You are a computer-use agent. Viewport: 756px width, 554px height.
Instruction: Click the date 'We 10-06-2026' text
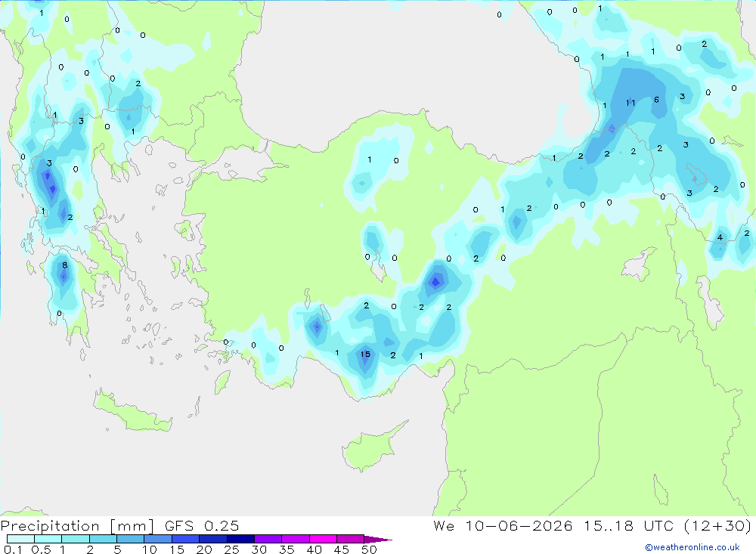(503, 526)
